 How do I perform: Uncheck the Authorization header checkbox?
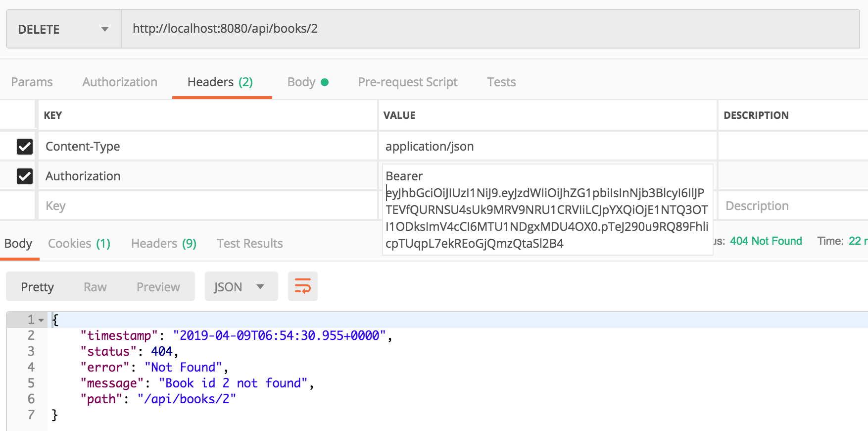coord(25,176)
